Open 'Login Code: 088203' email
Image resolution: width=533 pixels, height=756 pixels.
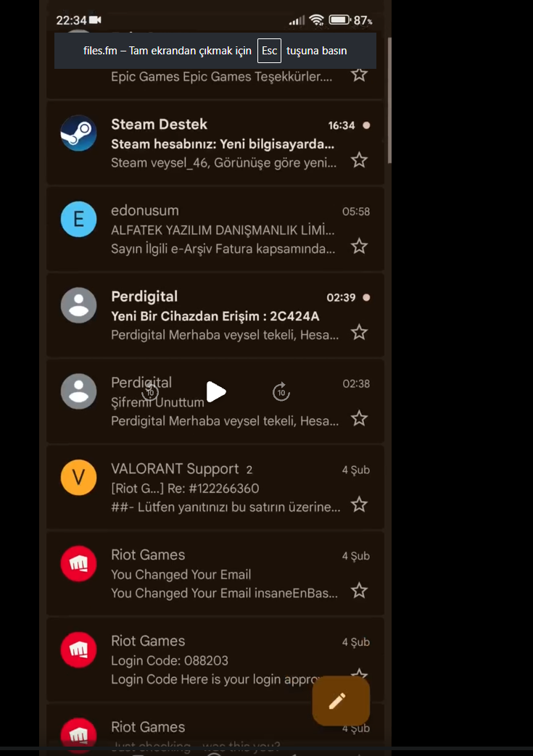coord(170,660)
